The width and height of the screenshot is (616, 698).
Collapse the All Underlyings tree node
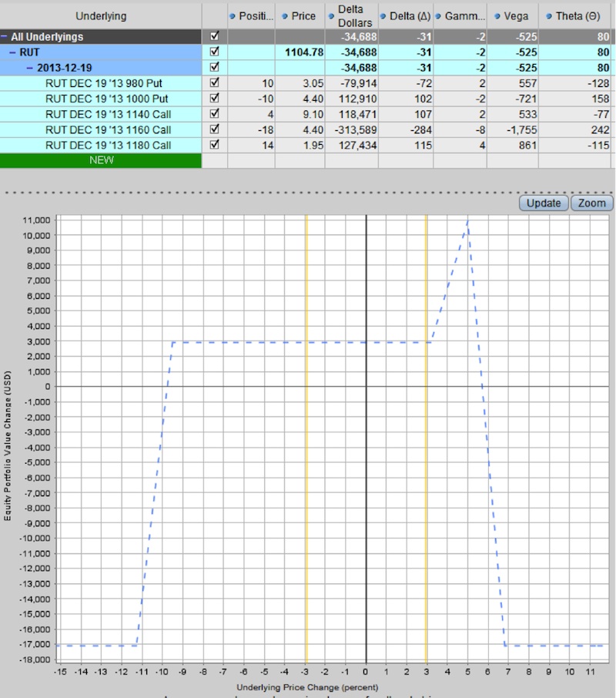pyautogui.click(x=4, y=36)
